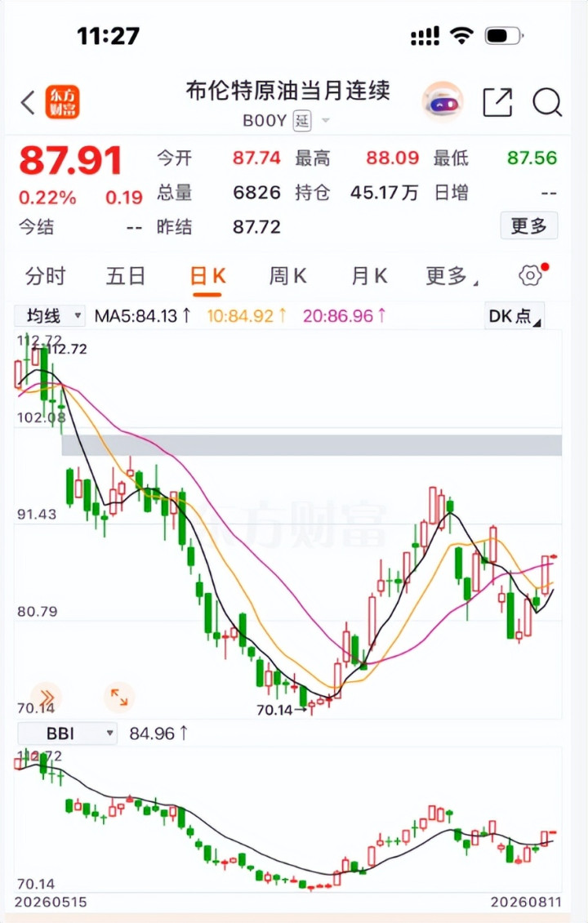This screenshot has width=588, height=923.
Task: Switch to the 周K tab
Action: [x=287, y=275]
